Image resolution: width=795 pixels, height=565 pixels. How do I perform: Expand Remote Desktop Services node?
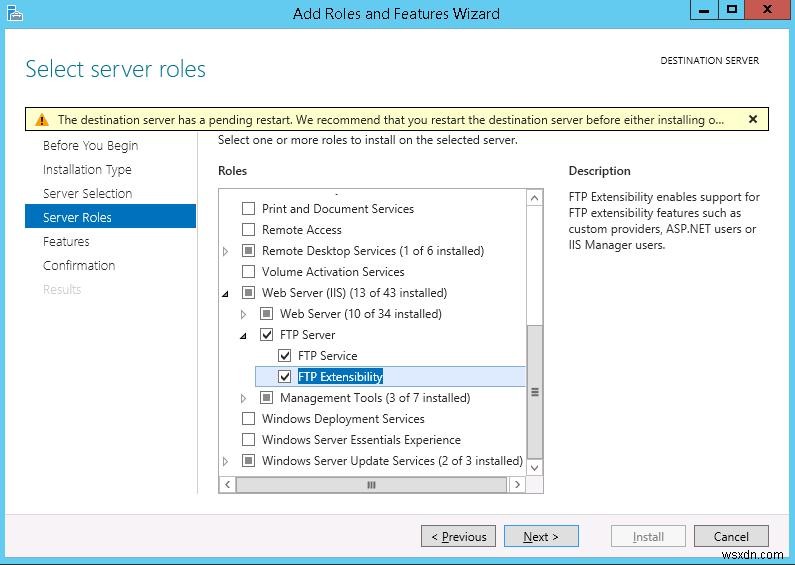tap(226, 251)
